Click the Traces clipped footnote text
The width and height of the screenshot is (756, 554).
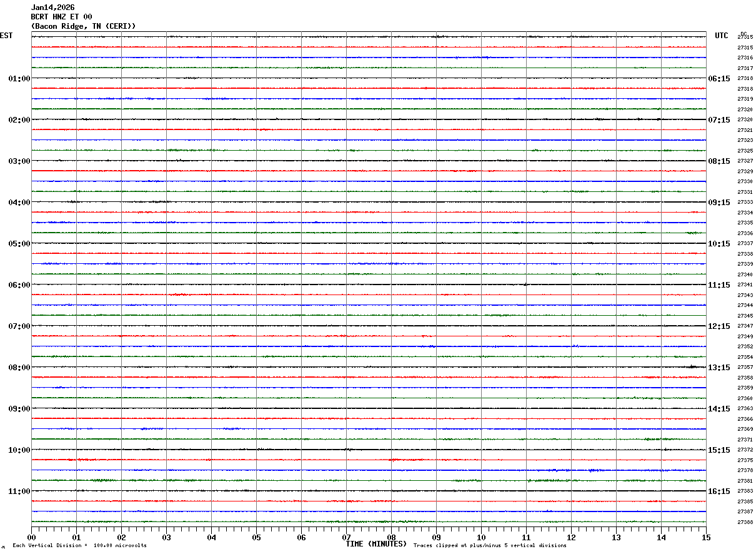click(490, 545)
